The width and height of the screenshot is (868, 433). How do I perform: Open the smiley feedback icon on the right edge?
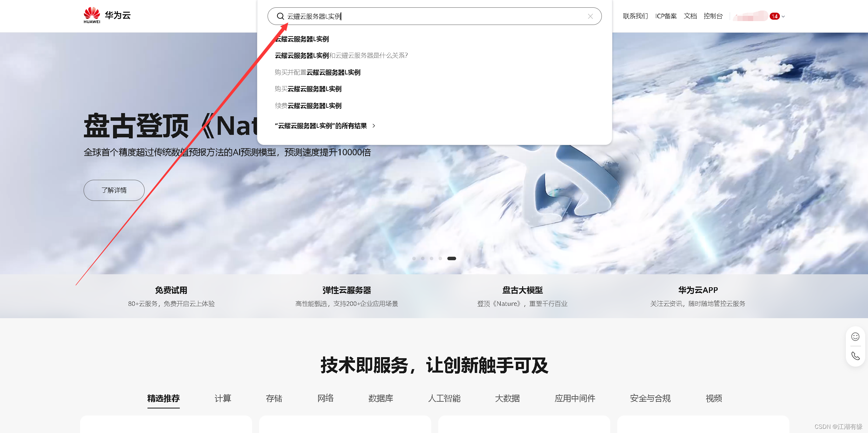click(855, 336)
